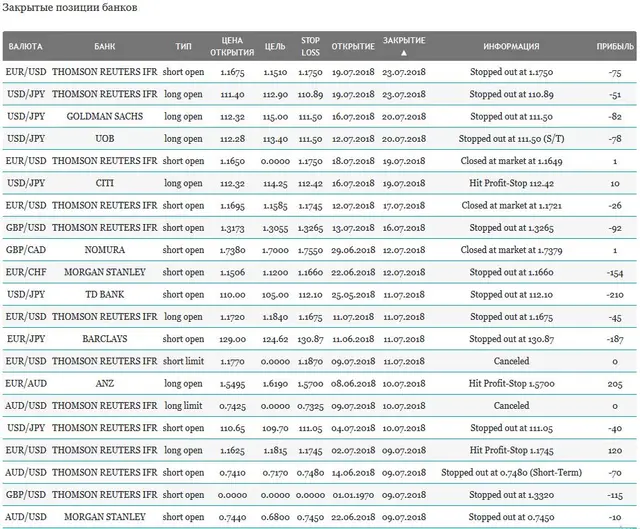Click 'Hit Profit-Stop 1.5700' info
The height and width of the screenshot is (529, 640).
511,383
